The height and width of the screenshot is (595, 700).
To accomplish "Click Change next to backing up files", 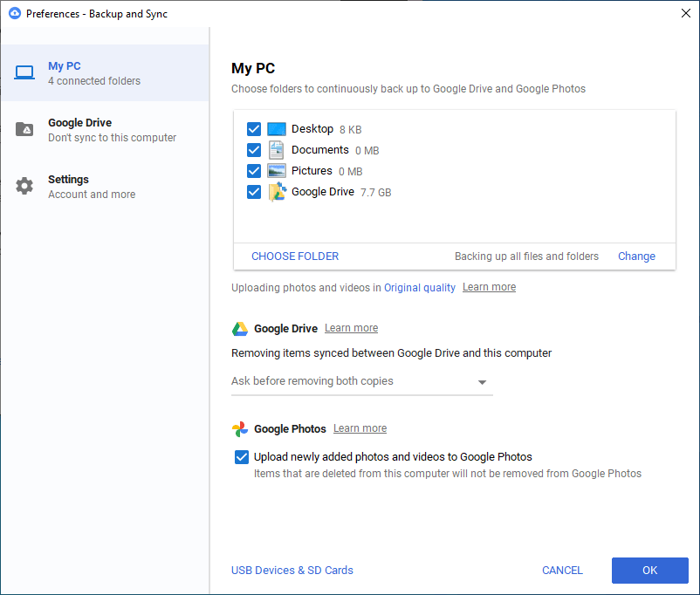I will 636,256.
